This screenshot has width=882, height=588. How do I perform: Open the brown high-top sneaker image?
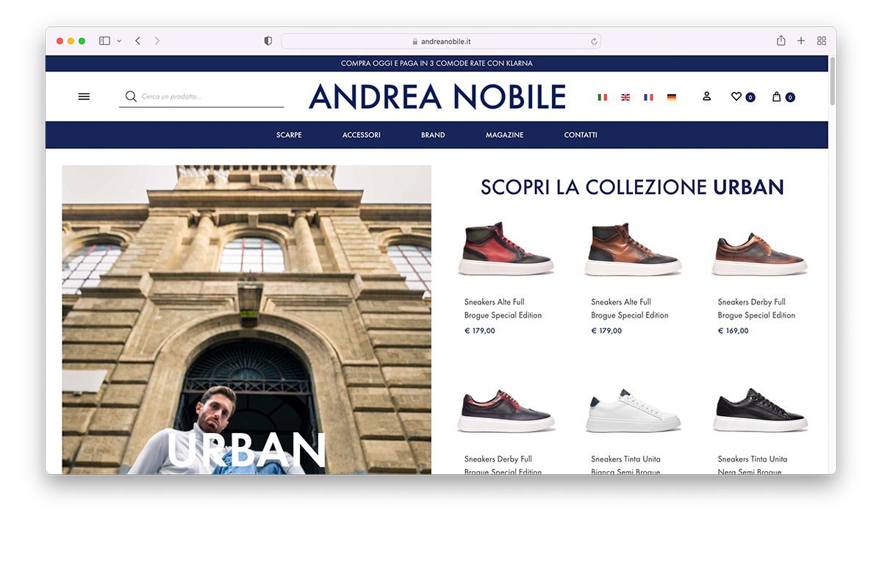[x=633, y=249]
